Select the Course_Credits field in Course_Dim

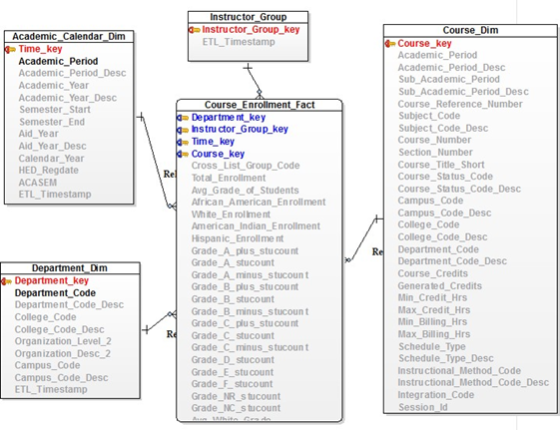pyautogui.click(x=433, y=274)
